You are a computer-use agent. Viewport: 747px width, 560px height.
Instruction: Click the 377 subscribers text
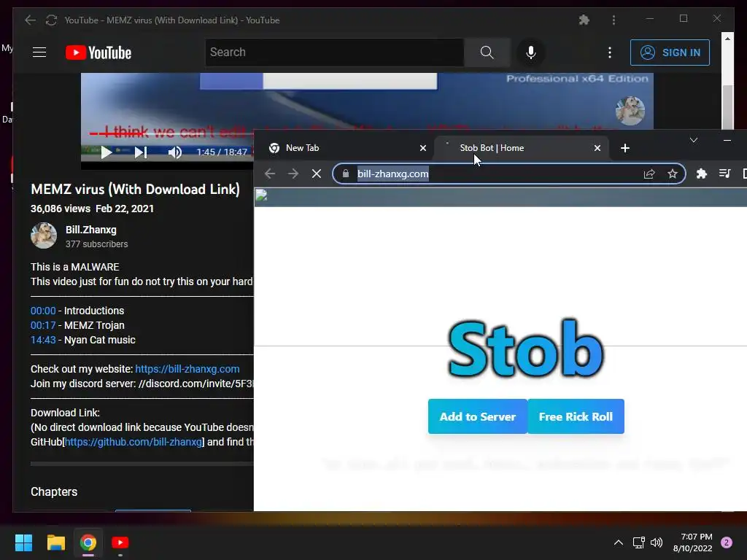(97, 244)
